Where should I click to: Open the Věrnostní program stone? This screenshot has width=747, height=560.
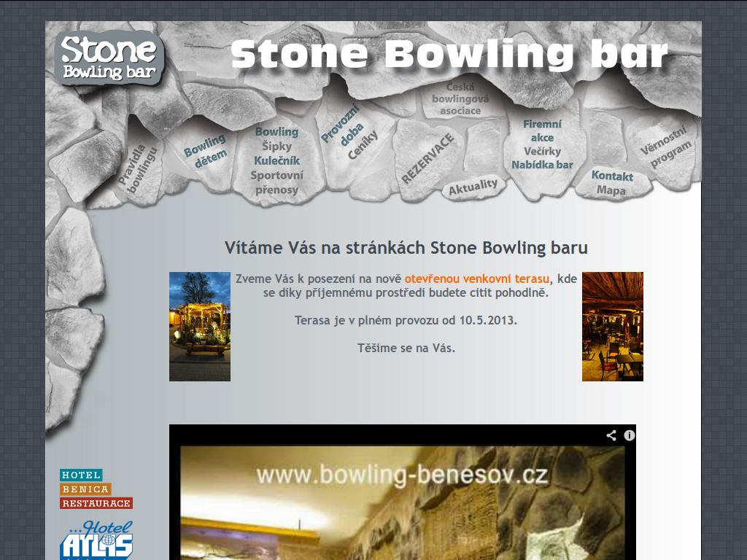pyautogui.click(x=665, y=147)
